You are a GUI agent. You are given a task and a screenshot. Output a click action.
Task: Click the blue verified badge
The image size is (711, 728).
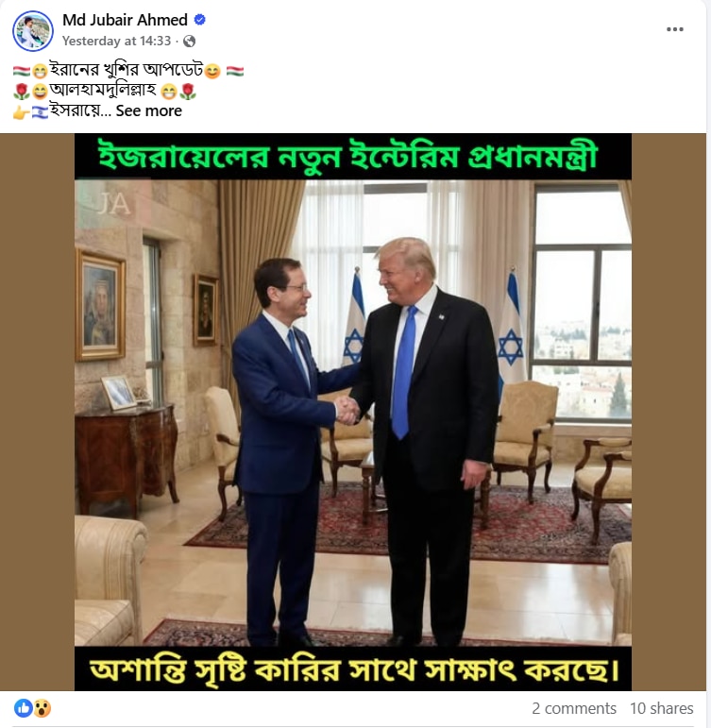pos(199,20)
